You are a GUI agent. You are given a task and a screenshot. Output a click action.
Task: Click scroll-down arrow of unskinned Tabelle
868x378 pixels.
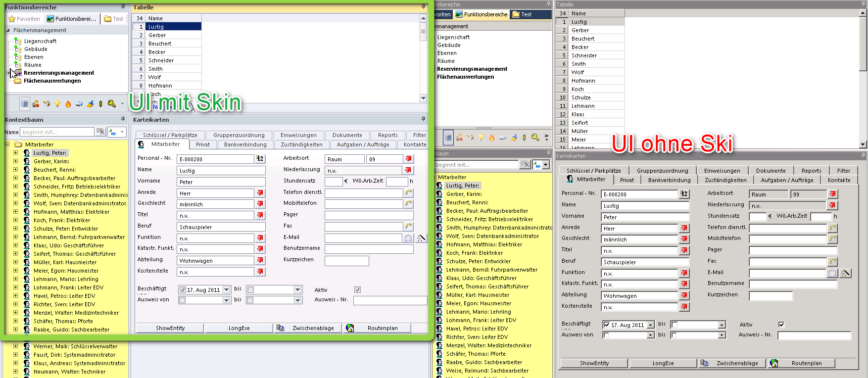(x=863, y=144)
